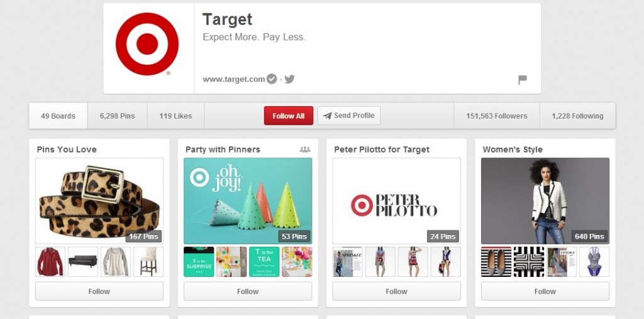Follow the Pins You Love board
Screen dimensions: 644x319
pos(99,291)
